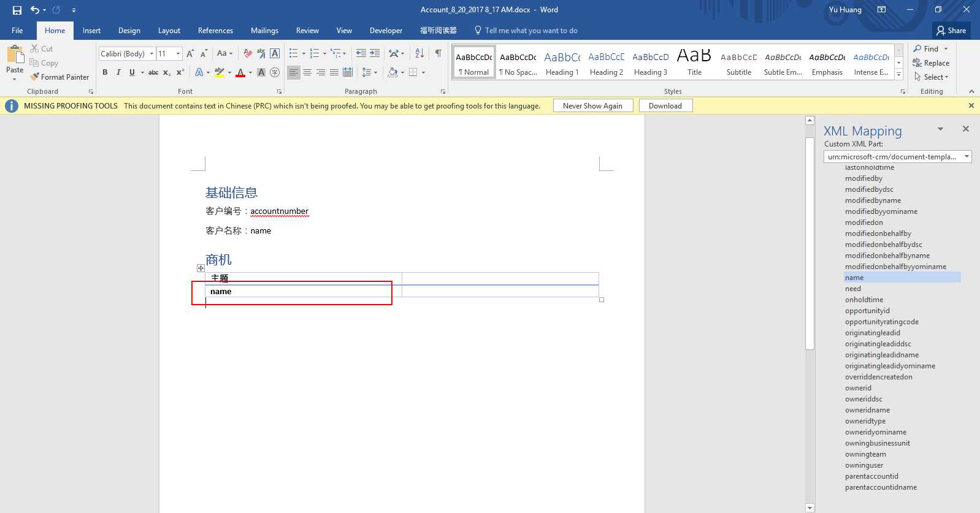This screenshot has width=980, height=513.
Task: Select opportunityid in the XML Mapping list
Action: click(867, 311)
